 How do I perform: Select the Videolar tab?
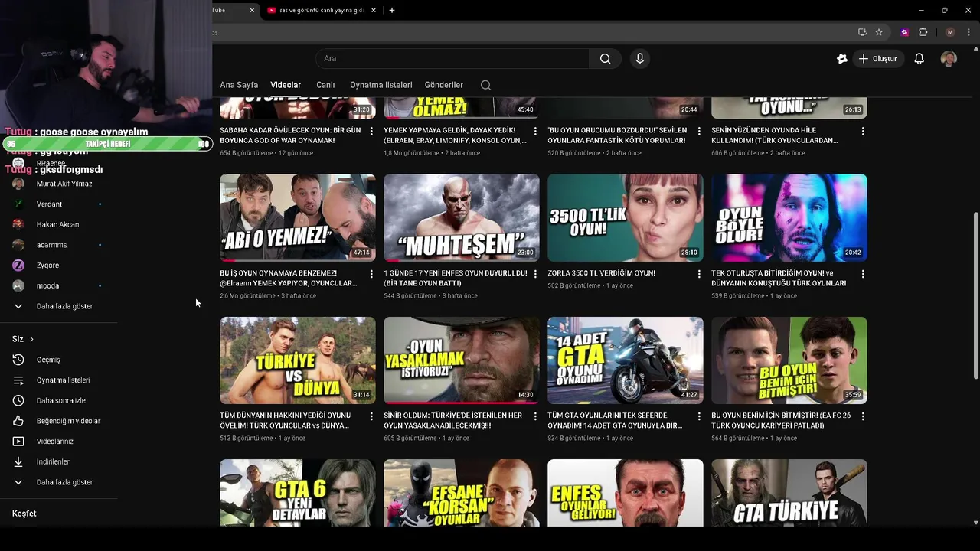286,85
